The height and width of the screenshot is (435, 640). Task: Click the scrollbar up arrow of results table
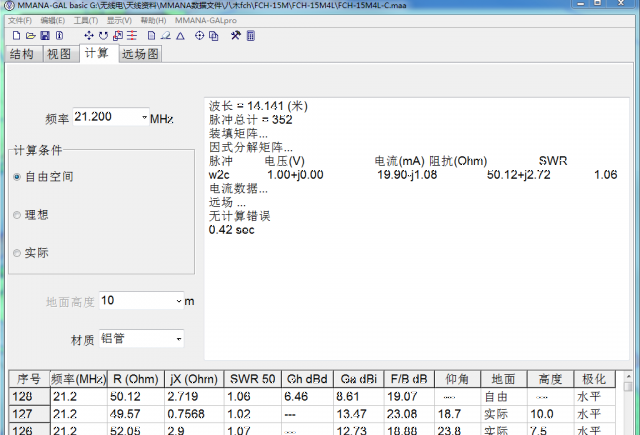click(x=628, y=376)
